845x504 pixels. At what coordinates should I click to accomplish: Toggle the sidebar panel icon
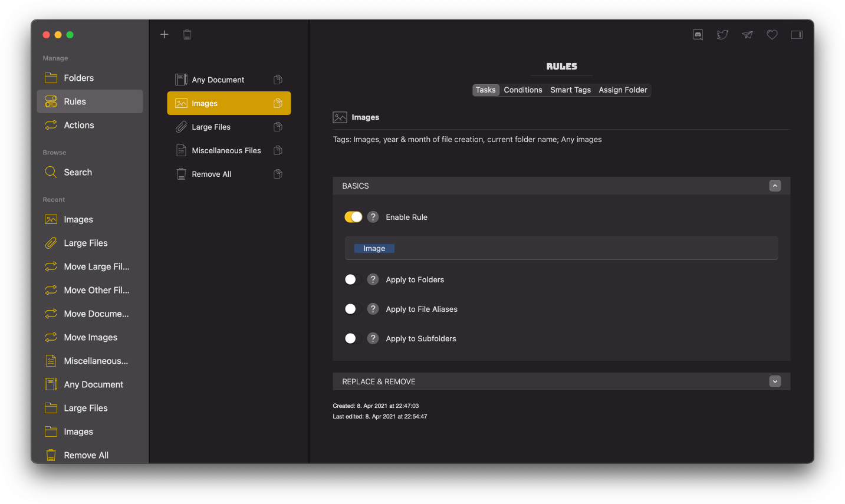tap(797, 34)
